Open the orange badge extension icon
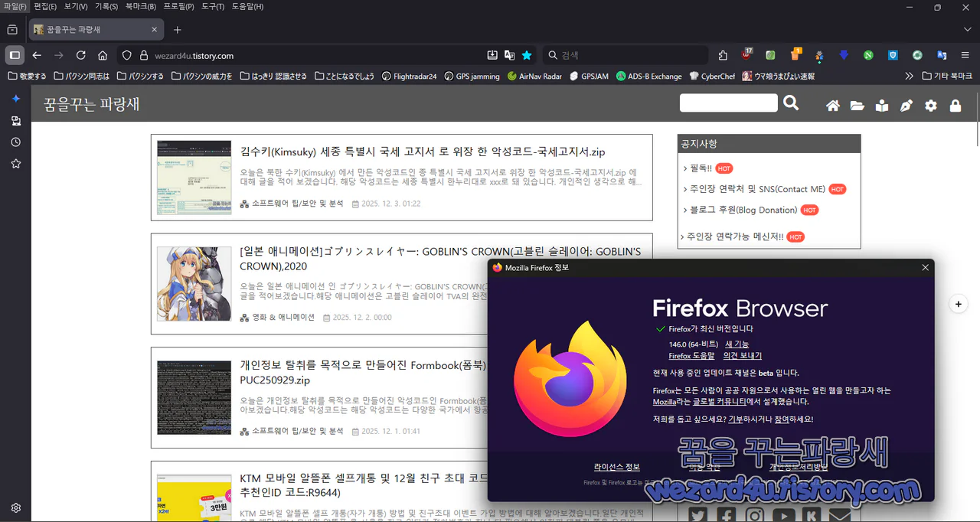Viewport: 980px width, 522px height. coord(795,55)
